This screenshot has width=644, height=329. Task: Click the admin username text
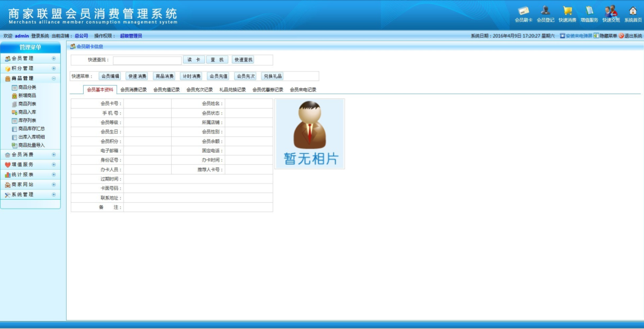(x=22, y=36)
